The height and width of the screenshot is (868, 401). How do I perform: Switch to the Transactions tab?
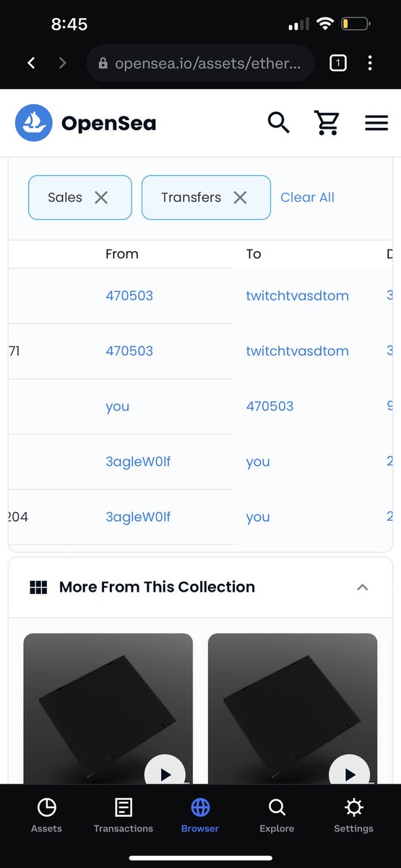[x=124, y=815]
